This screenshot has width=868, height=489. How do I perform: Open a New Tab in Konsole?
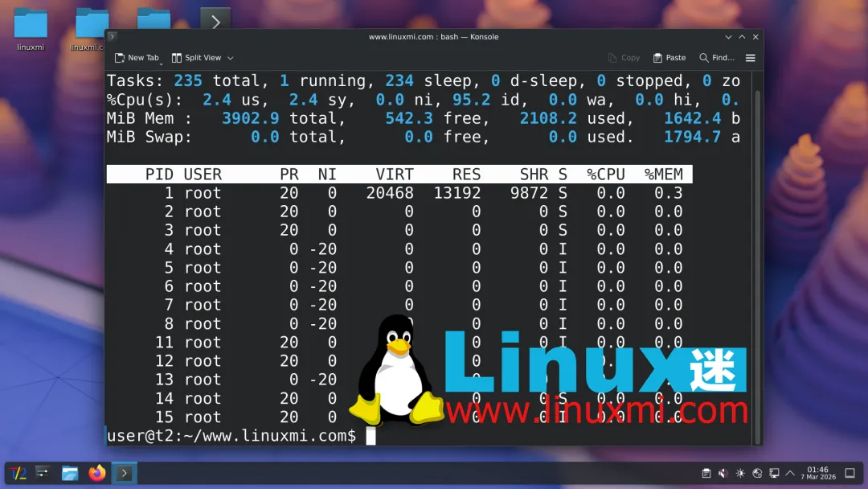pyautogui.click(x=136, y=58)
